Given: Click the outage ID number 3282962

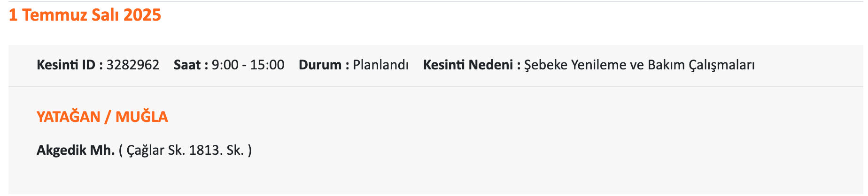Looking at the screenshot, I should [x=133, y=65].
